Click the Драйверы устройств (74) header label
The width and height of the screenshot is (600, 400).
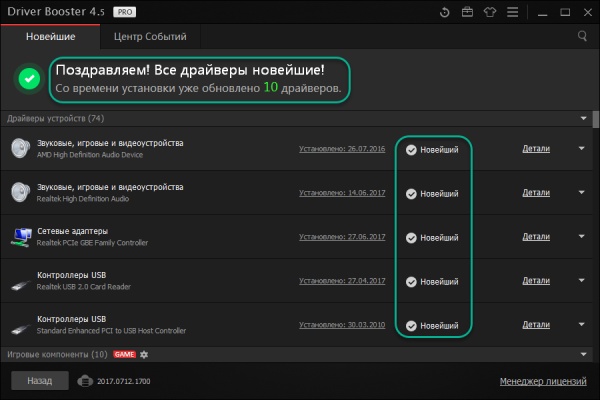(x=55, y=119)
